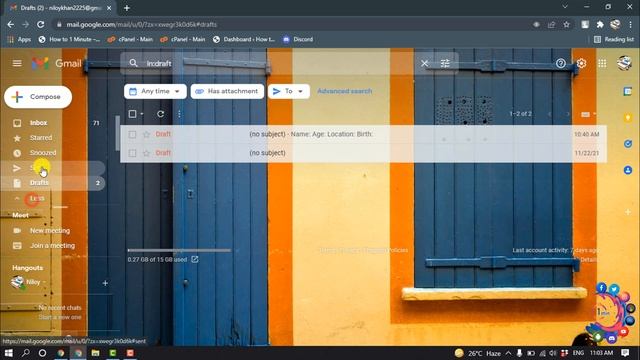Screen dimensions: 640x360
Task: Open the Apps bookmark
Action: point(19,40)
